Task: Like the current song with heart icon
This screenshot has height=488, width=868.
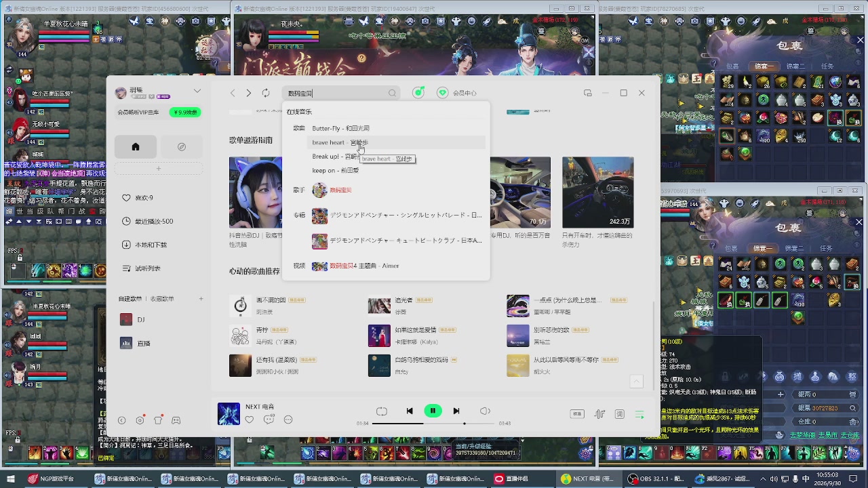Action: [x=250, y=420]
